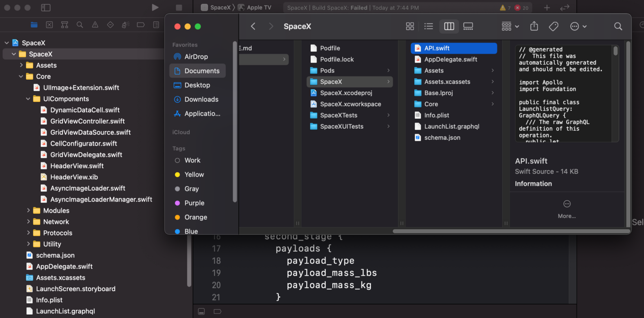The height and width of the screenshot is (318, 644).
Task: Switch Finder to gallery view
Action: click(468, 26)
